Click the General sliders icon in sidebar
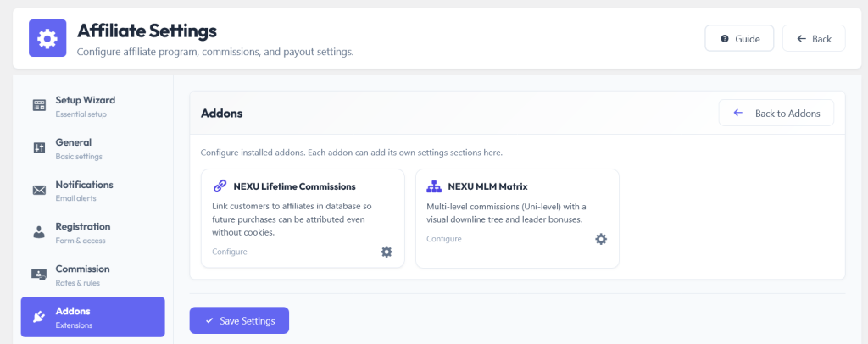 click(x=39, y=147)
